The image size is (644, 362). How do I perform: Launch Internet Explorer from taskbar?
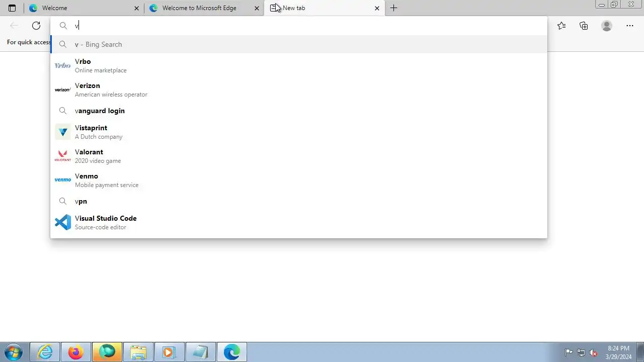click(45, 352)
